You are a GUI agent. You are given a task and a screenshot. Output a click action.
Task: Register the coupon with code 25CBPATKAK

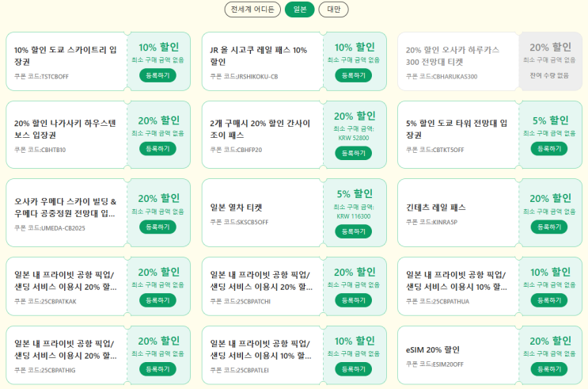tap(157, 300)
